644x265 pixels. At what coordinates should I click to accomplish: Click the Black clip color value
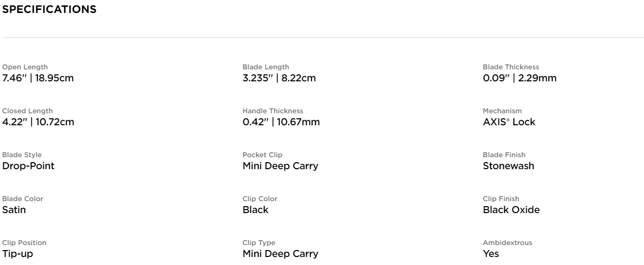[255, 210]
